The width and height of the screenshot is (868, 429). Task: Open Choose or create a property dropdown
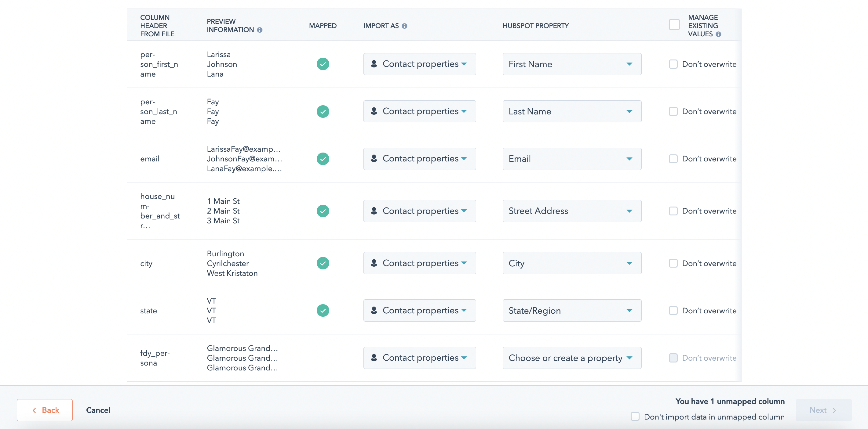[572, 358]
